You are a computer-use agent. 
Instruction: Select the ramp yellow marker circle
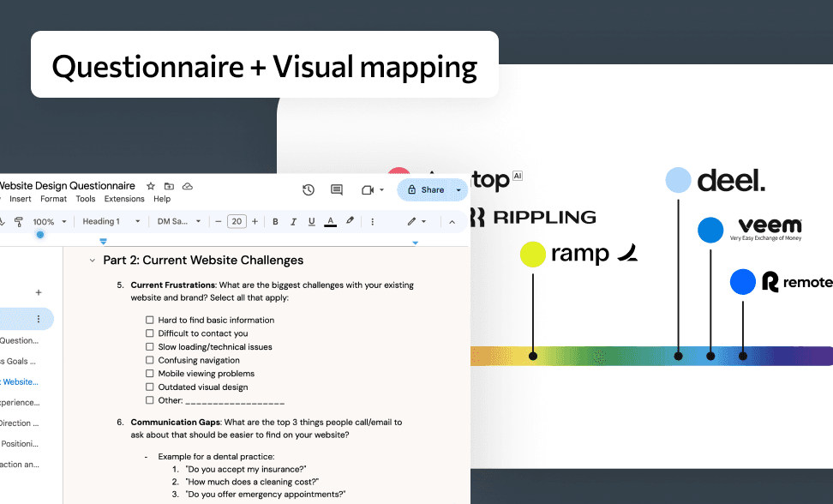(x=533, y=254)
